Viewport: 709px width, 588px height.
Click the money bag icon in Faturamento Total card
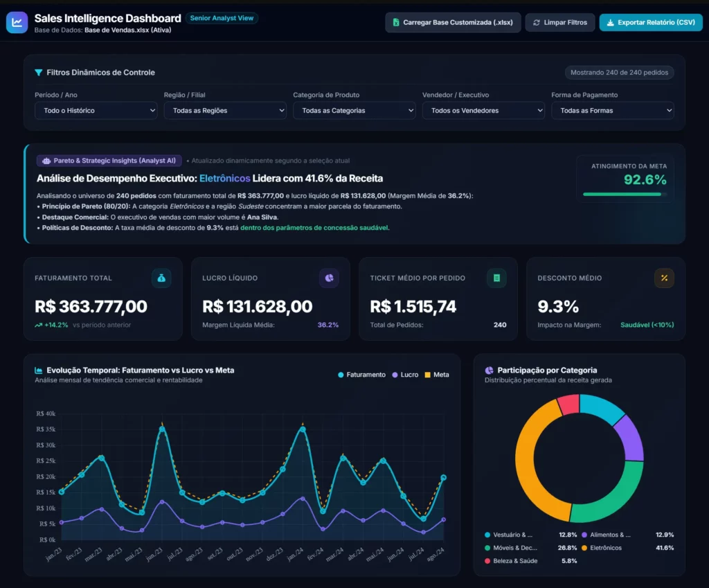pyautogui.click(x=161, y=278)
